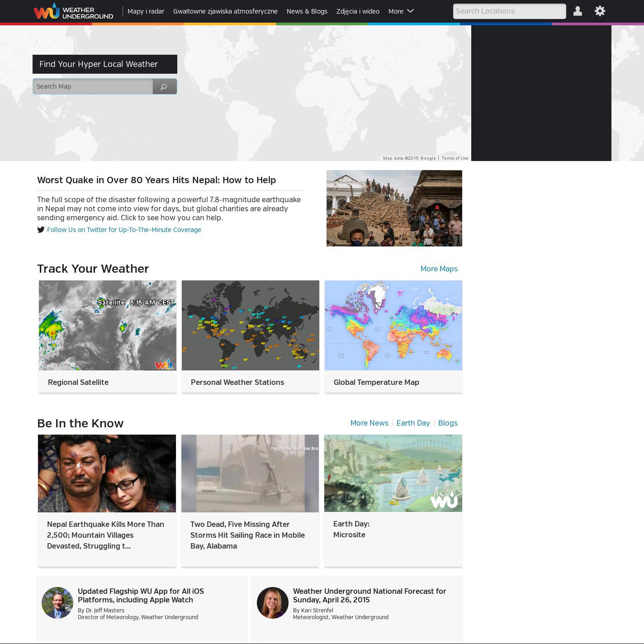Expand the More menu in navigation

[x=401, y=11]
